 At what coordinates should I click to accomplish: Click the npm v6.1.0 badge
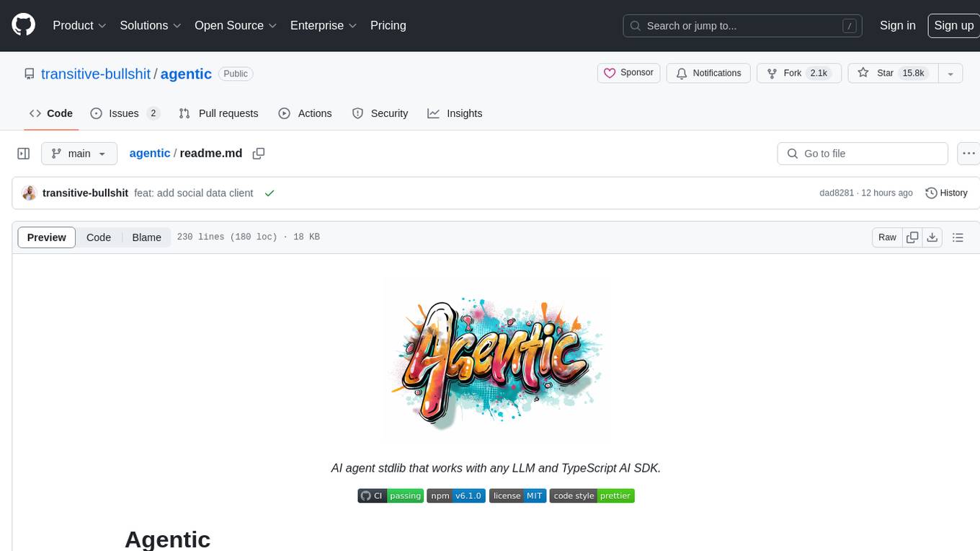point(456,495)
